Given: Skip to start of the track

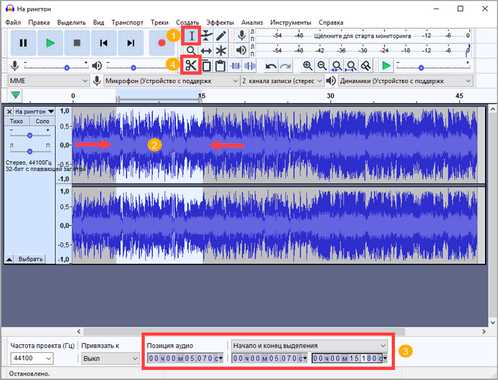Looking at the screenshot, I should click(104, 43).
